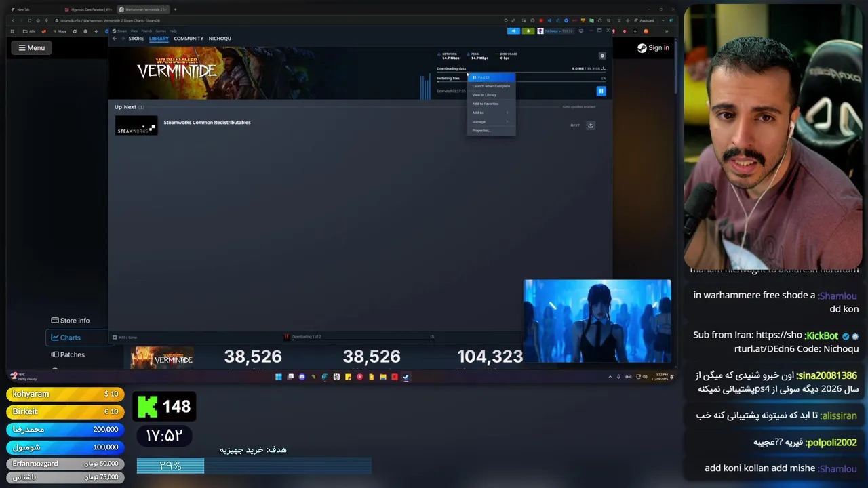Open Patches in SteamDB sidebar

(68, 354)
